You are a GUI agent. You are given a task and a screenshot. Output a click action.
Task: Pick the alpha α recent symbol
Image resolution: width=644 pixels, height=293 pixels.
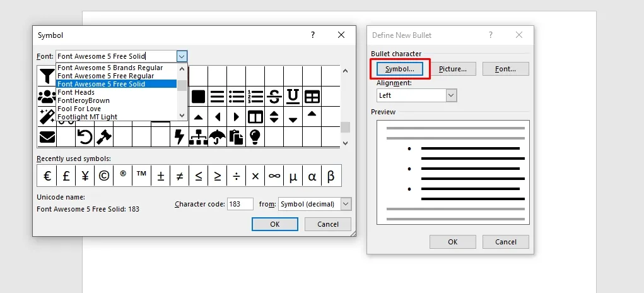(312, 176)
